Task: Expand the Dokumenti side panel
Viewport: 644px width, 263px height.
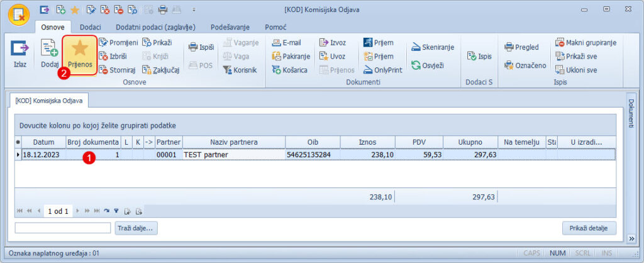Action: coord(631,113)
